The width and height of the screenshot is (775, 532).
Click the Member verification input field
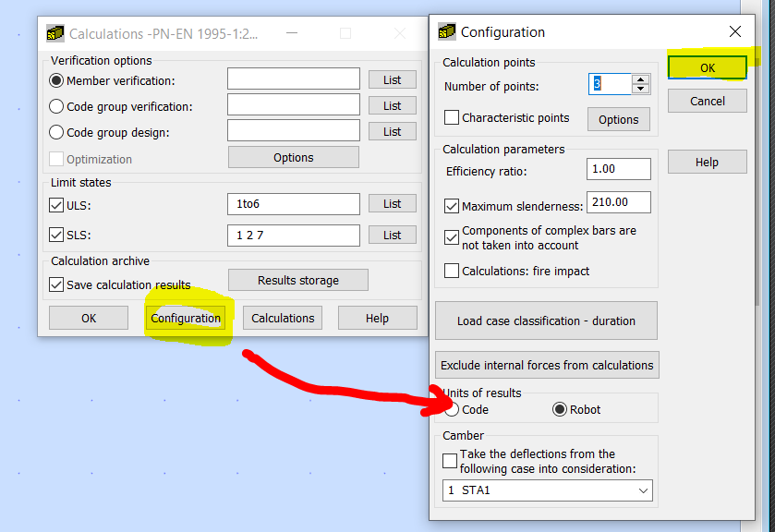[x=294, y=79]
